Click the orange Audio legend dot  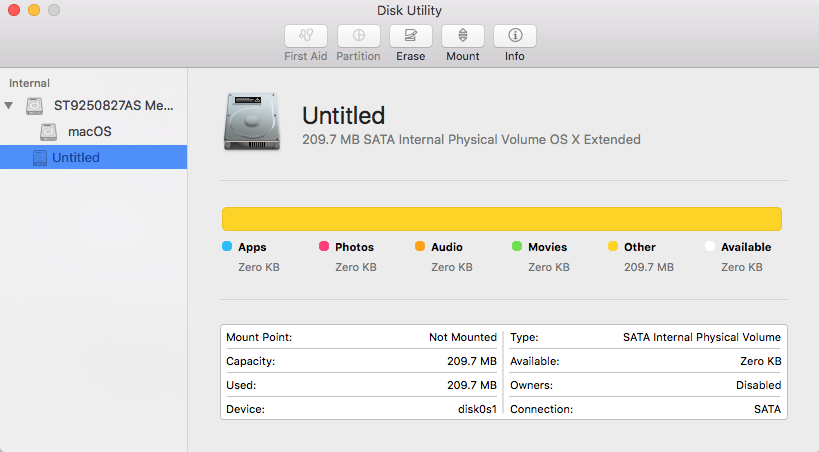[420, 246]
